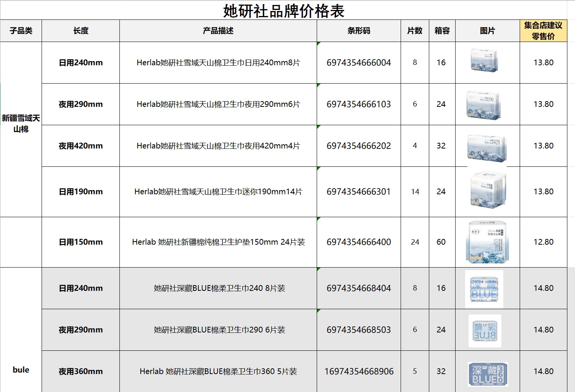Open product image for barcode 6974354666004

[484, 60]
